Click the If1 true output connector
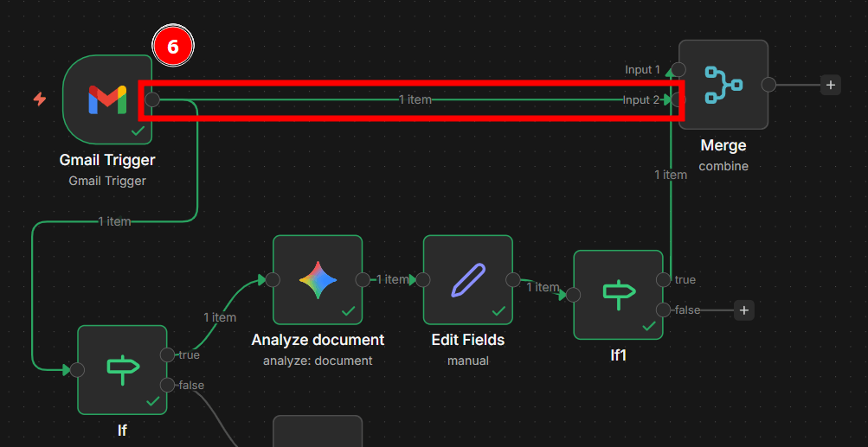 coord(663,279)
